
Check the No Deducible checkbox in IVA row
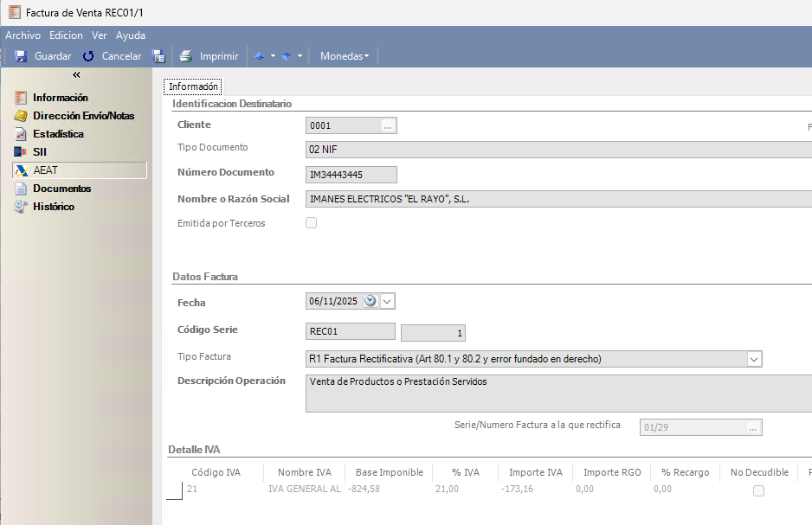(x=758, y=490)
